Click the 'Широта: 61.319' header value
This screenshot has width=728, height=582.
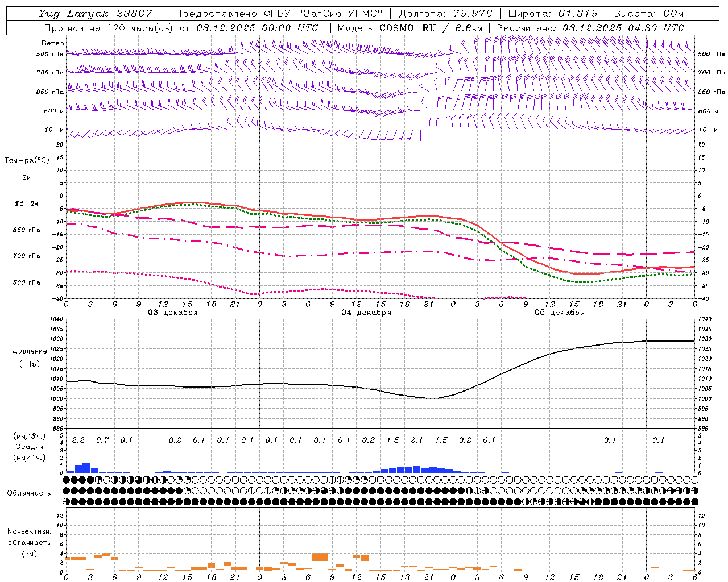[553, 14]
